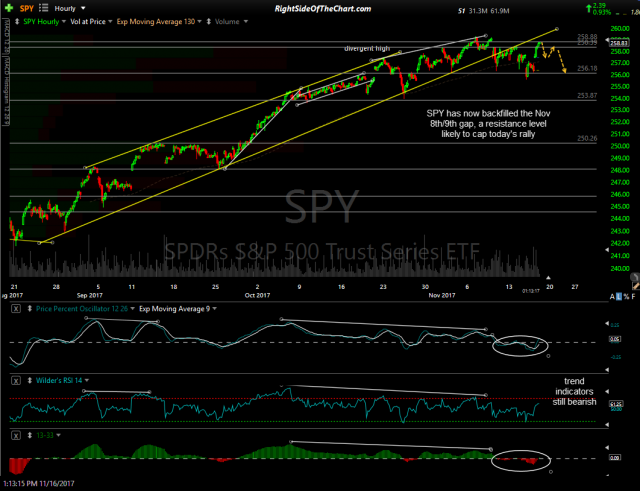Click the Sep 2017 date axis label
Screen dimensions: 640x491
coord(89,295)
